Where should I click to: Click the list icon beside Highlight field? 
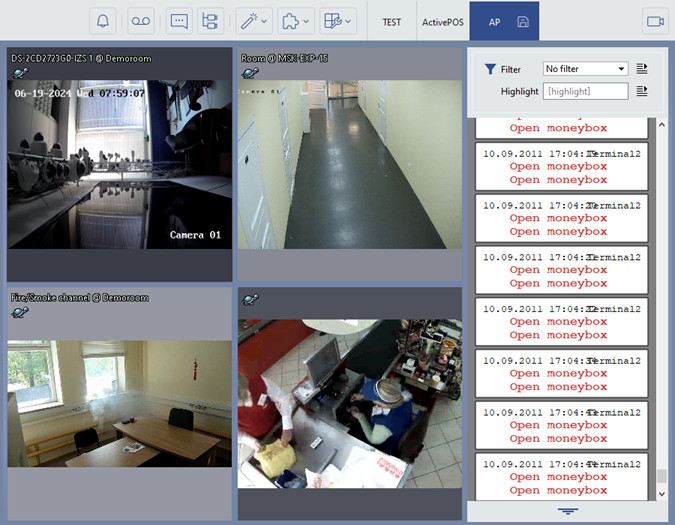pyautogui.click(x=642, y=91)
